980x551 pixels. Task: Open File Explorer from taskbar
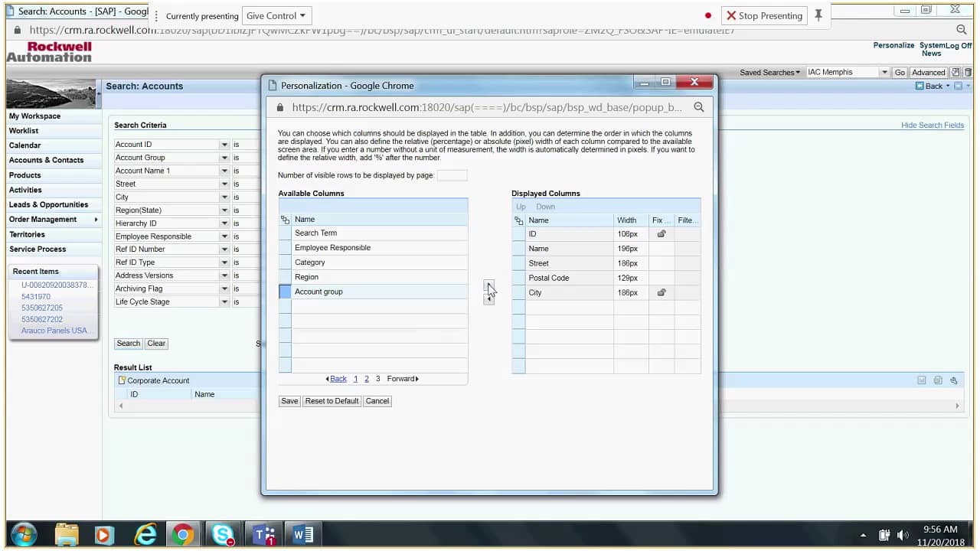point(67,534)
